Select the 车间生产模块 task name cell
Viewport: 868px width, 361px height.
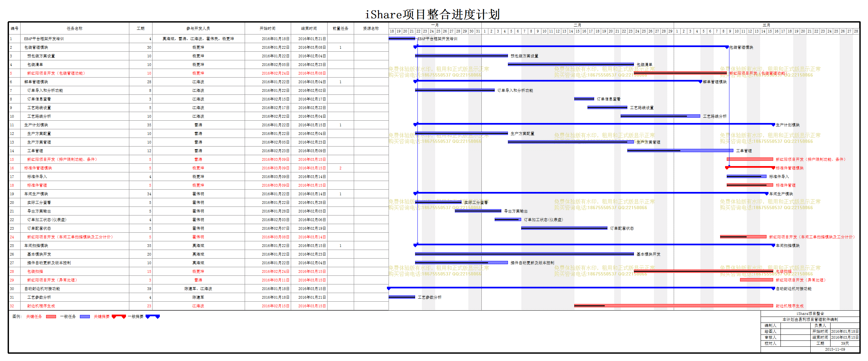[x=75, y=194]
